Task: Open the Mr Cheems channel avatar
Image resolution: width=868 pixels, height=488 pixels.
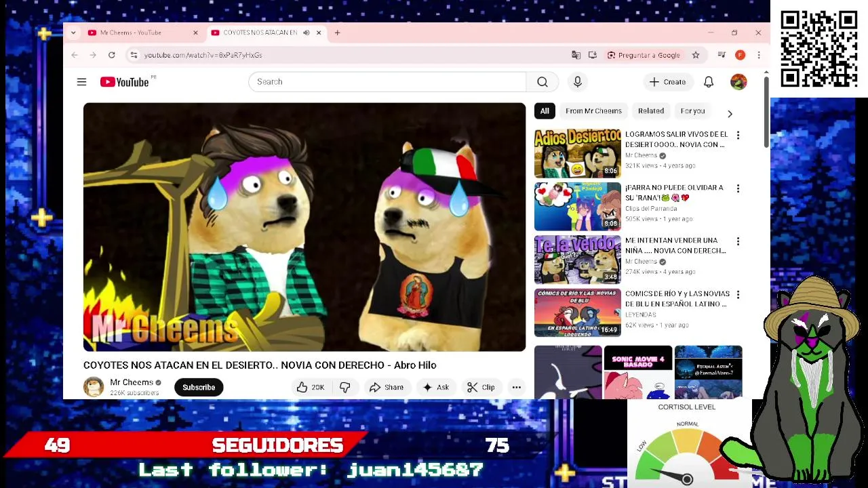Action: (x=94, y=387)
